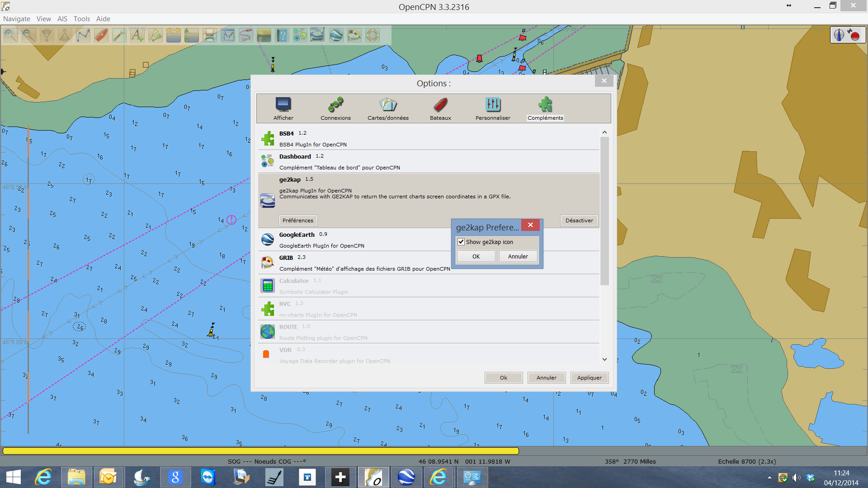Toggle the AIS targets toolbar icon

[x=156, y=35]
